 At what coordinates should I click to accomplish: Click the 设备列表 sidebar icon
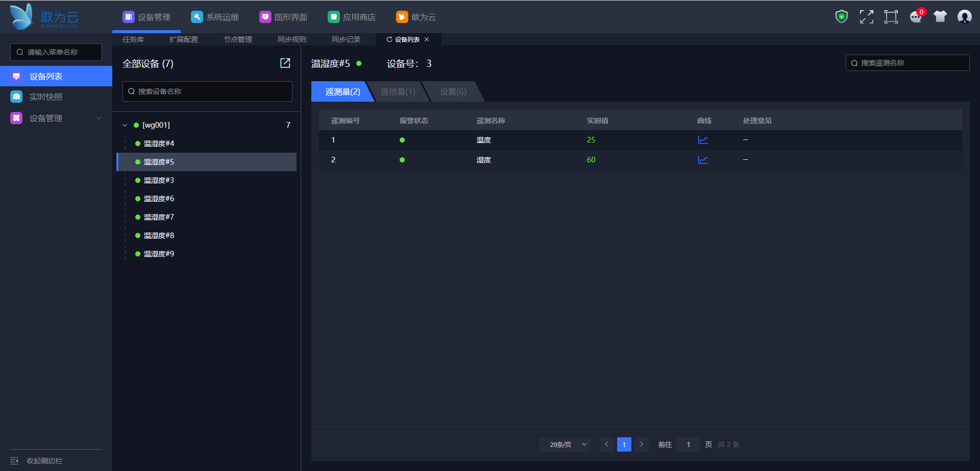pos(16,76)
